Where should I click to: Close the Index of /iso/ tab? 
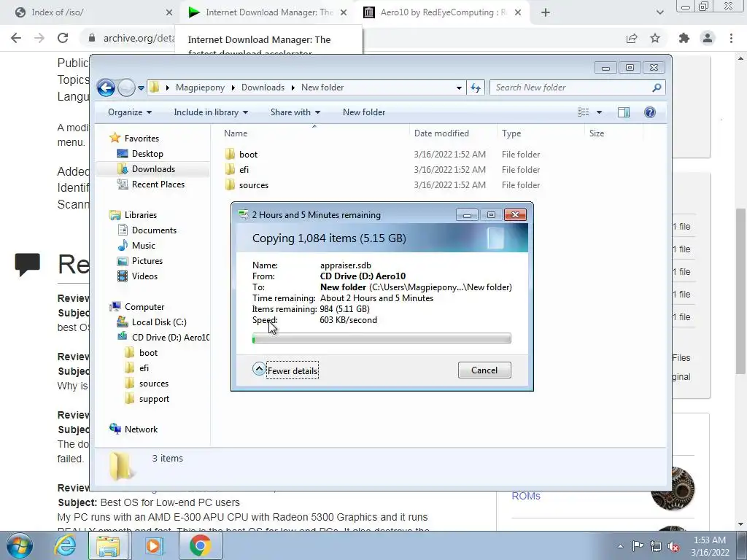point(169,13)
